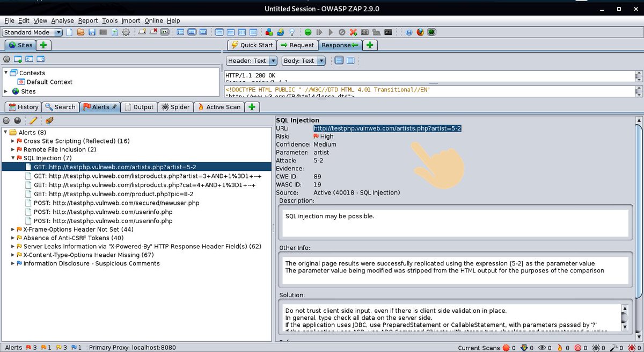Image resolution: width=644 pixels, height=352 pixels.
Task: Click the red High alerts flag in footer
Action: tap(29, 348)
